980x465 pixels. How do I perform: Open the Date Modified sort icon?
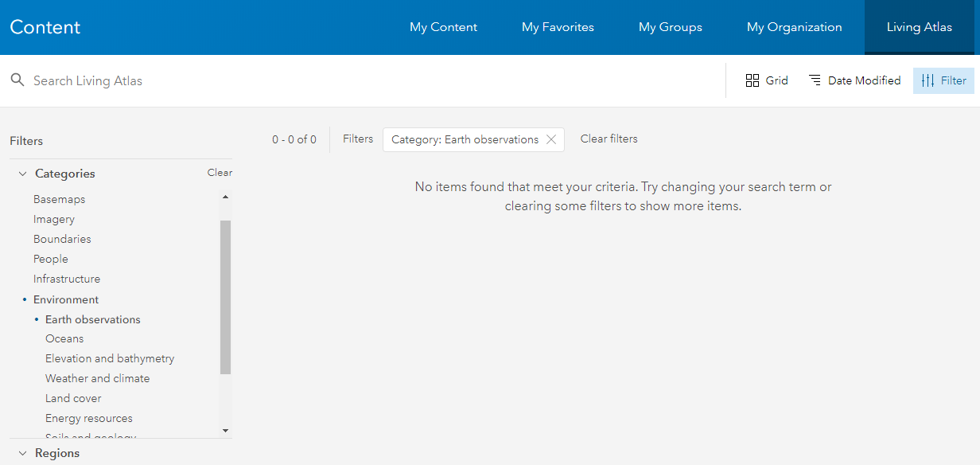pos(815,80)
